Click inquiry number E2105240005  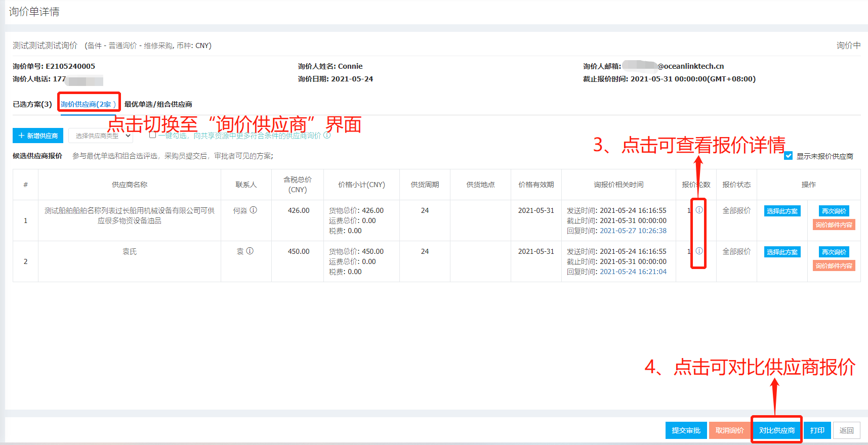[70, 66]
